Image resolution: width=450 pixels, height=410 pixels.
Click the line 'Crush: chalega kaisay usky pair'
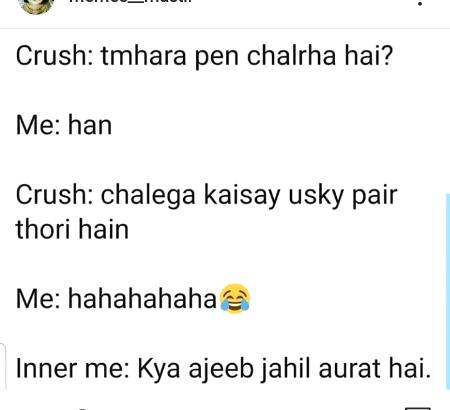206,195
